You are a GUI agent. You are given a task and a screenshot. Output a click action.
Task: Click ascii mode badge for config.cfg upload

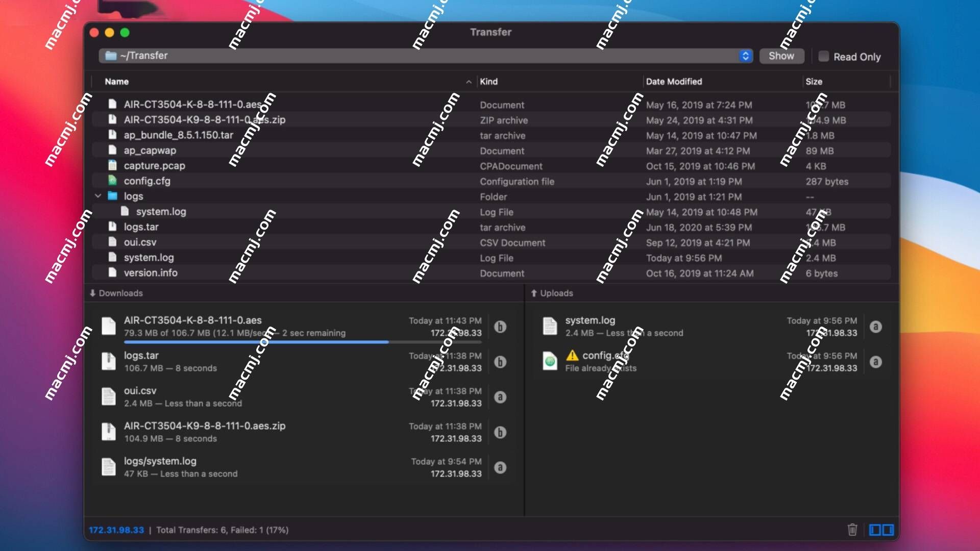click(876, 362)
